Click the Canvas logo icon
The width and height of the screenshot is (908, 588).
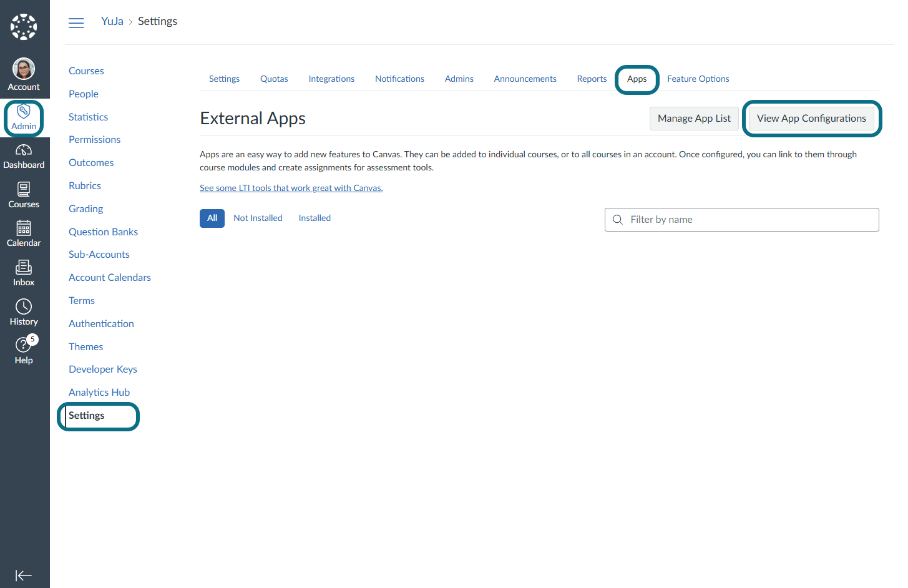[x=24, y=27]
